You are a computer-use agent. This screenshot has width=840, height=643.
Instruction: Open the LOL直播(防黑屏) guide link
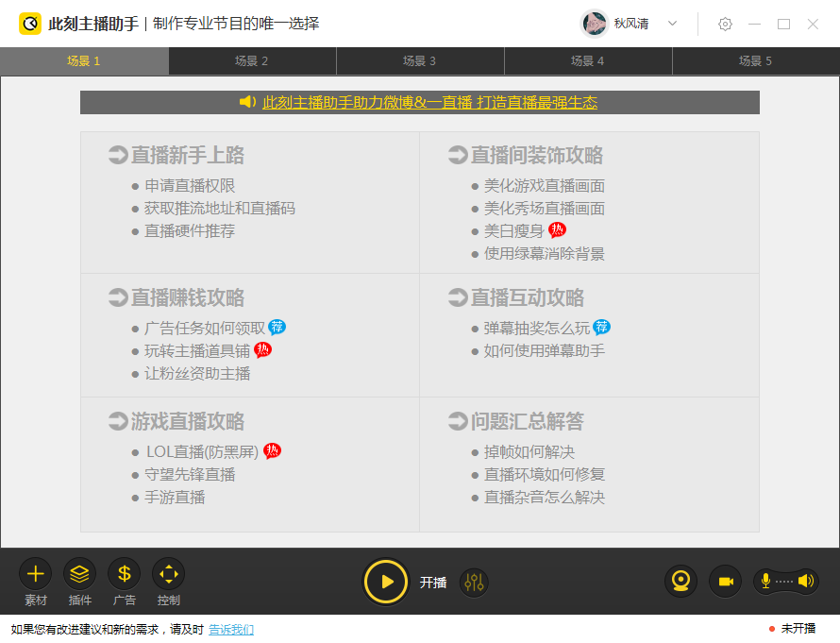click(x=202, y=451)
